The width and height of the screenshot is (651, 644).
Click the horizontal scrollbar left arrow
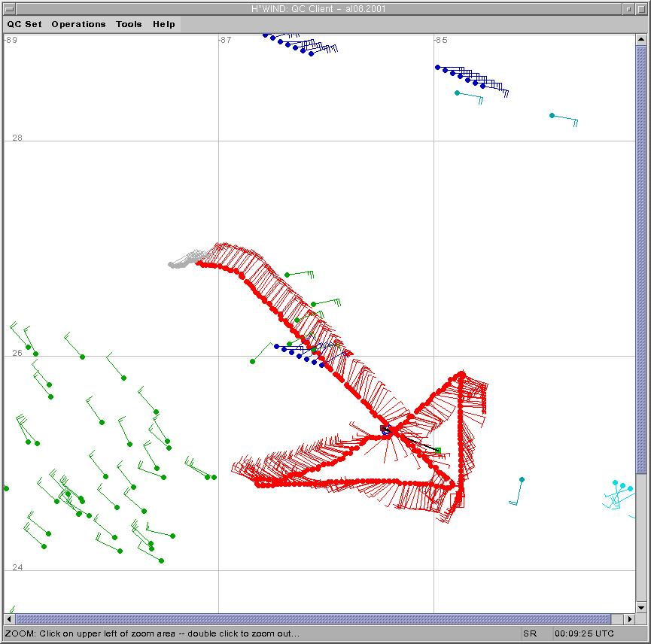tap(10, 618)
